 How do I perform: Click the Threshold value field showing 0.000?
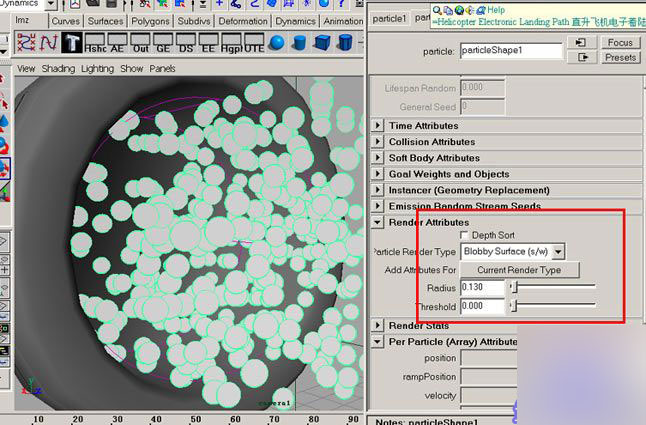pyautogui.click(x=482, y=306)
